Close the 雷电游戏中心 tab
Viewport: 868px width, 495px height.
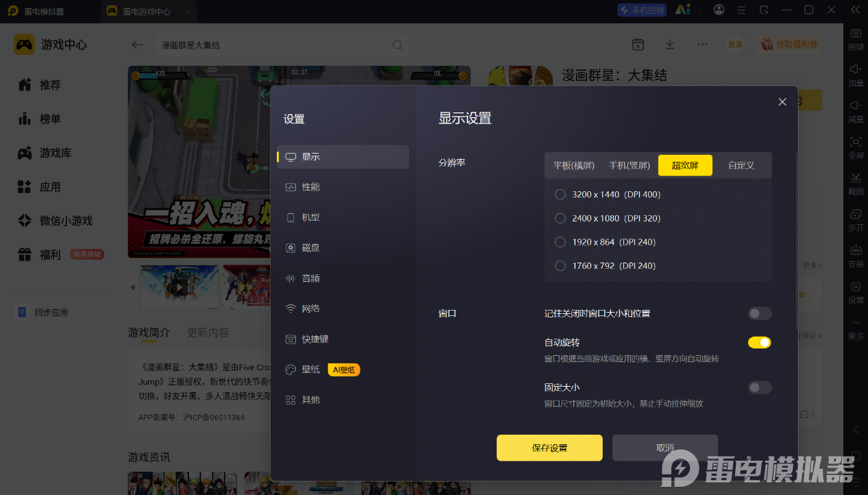(x=187, y=12)
